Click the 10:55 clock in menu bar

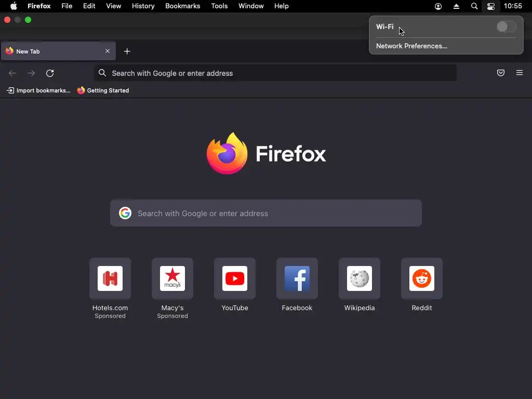[x=513, y=6]
